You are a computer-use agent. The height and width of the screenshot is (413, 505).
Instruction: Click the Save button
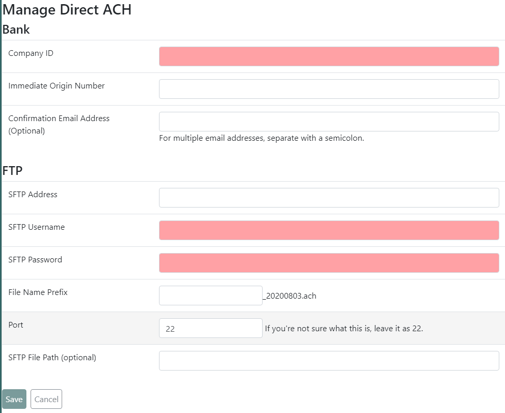click(14, 399)
